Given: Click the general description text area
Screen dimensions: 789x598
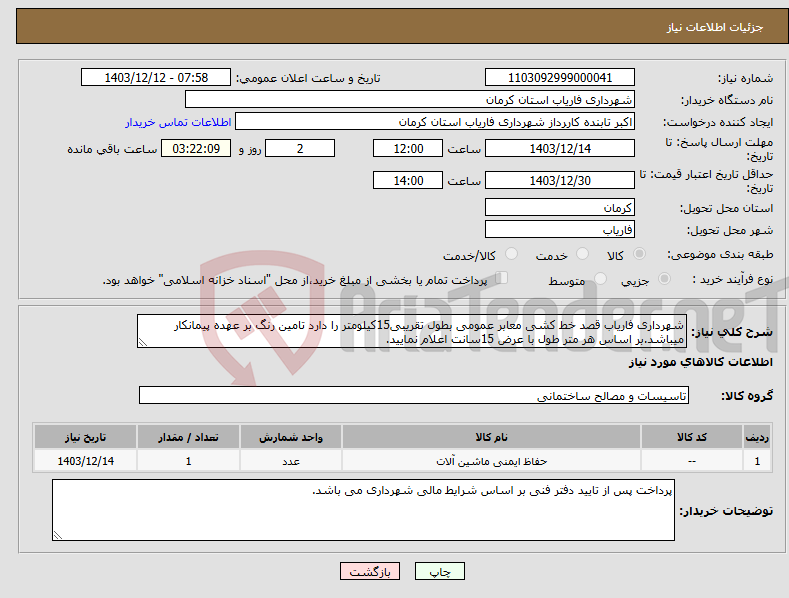Looking at the screenshot, I should pyautogui.click(x=412, y=331).
